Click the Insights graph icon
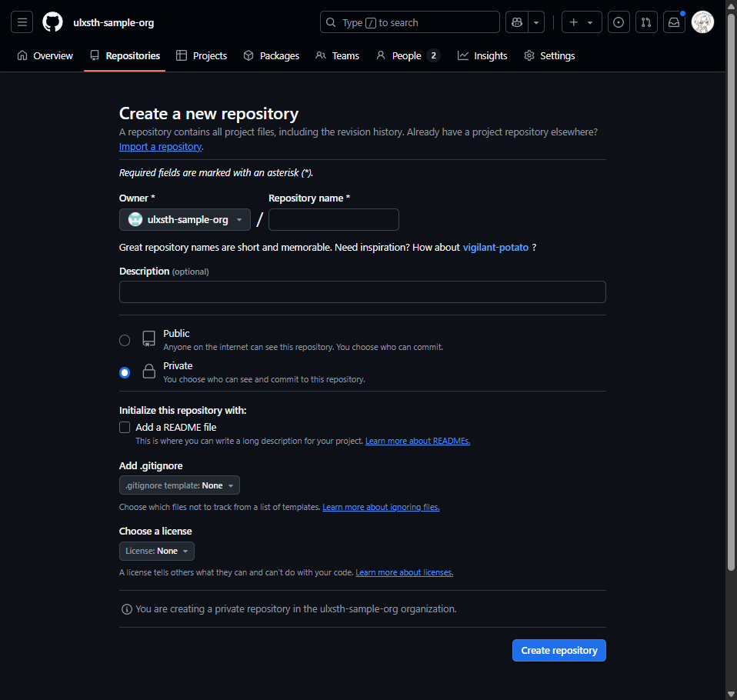Image resolution: width=737 pixels, height=700 pixels. (x=463, y=55)
